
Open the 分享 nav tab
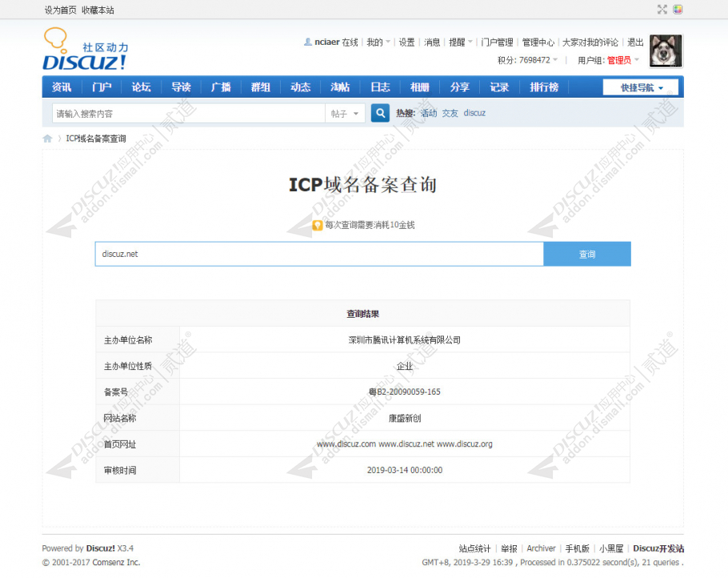pos(460,87)
